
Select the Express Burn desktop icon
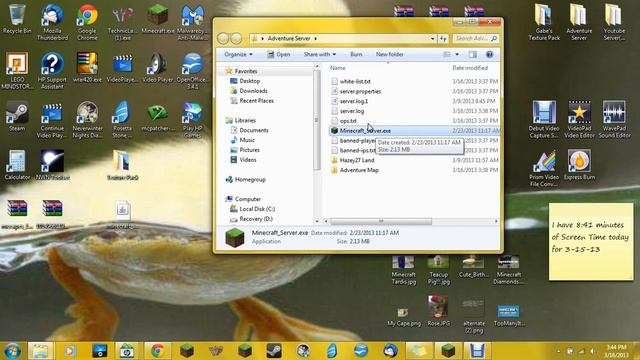(x=579, y=165)
